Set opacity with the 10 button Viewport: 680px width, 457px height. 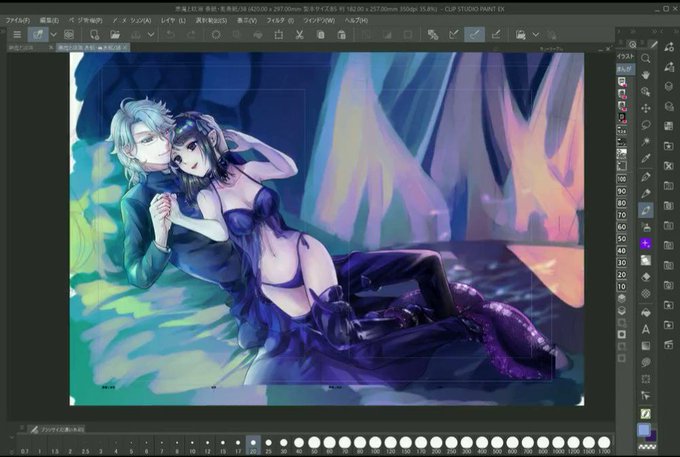click(622, 287)
